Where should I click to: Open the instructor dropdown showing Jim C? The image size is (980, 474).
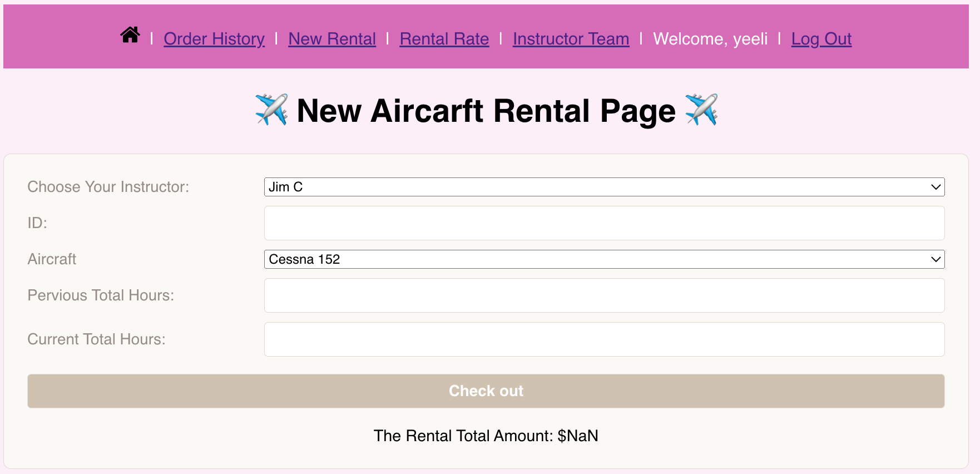coord(605,187)
